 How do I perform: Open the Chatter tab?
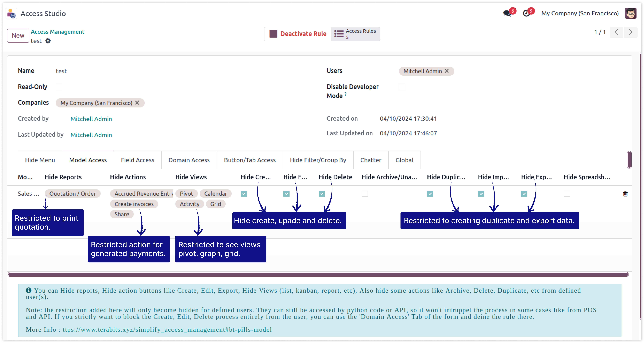[371, 160]
